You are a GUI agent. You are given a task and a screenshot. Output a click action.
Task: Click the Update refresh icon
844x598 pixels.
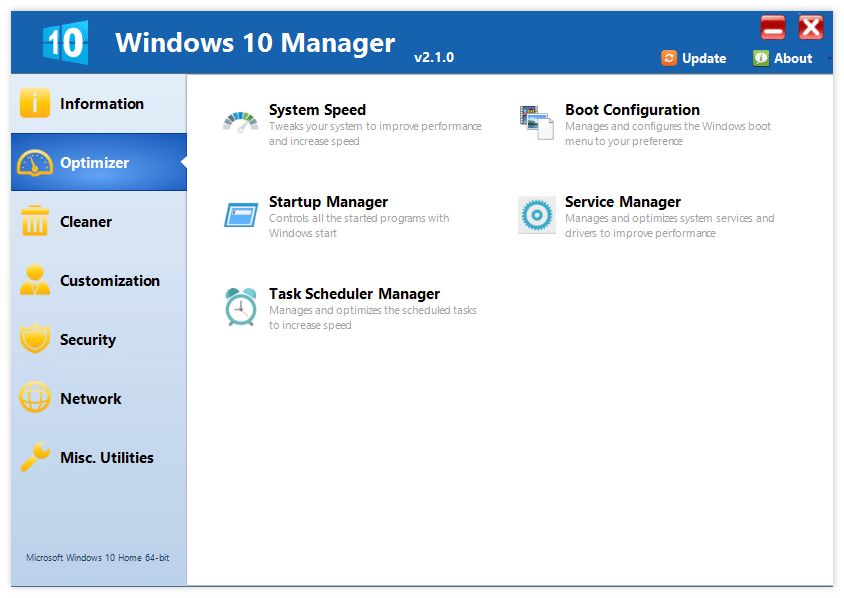[x=669, y=58]
